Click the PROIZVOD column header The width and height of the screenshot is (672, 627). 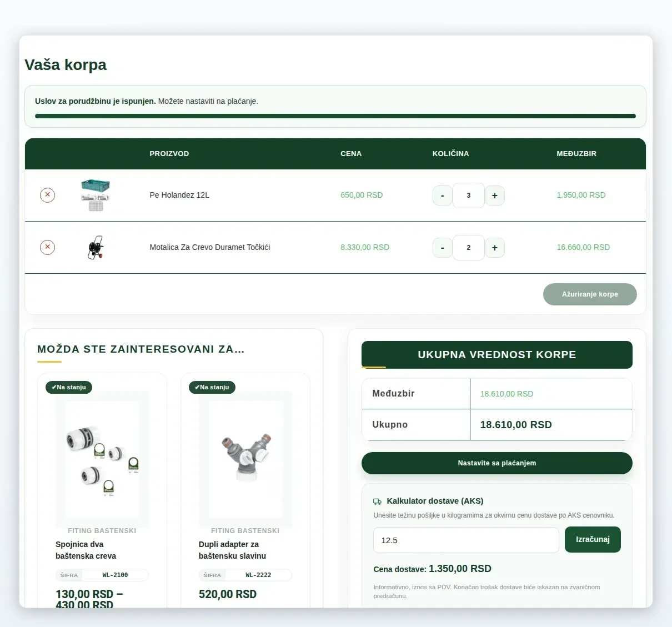pyautogui.click(x=169, y=153)
